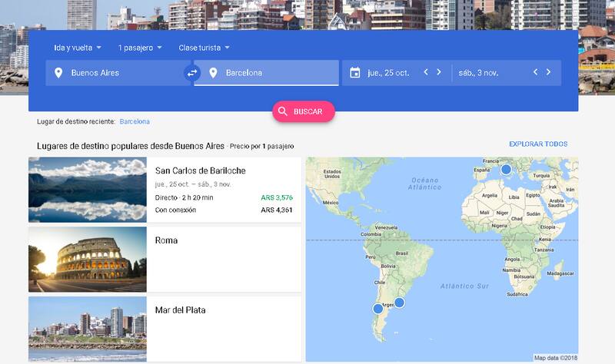This screenshot has height=364, width=615.
Task: Advance departure date with next arrow
Action: (439, 72)
